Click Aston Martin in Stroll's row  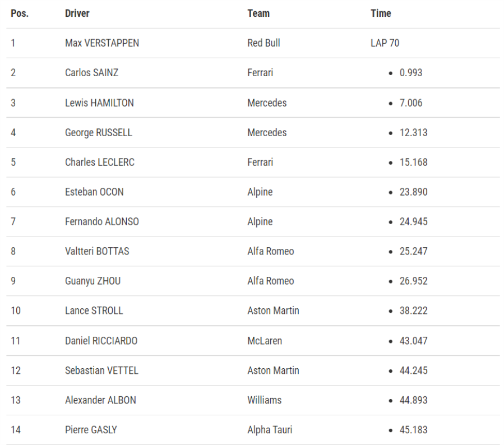tap(273, 310)
